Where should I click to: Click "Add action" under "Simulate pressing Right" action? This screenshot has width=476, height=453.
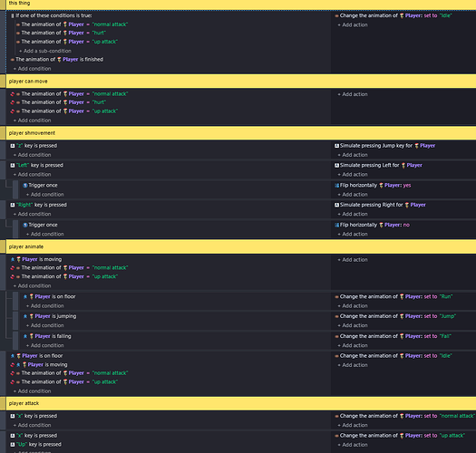[353, 214]
